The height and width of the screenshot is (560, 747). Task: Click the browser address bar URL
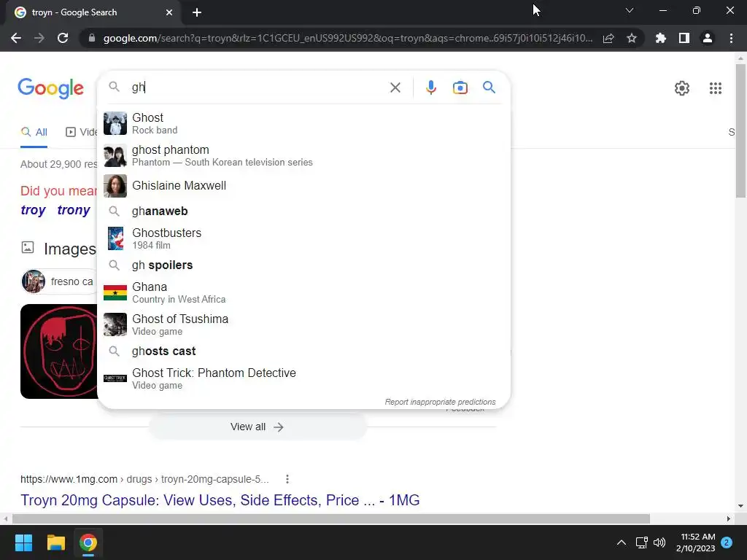coord(348,38)
